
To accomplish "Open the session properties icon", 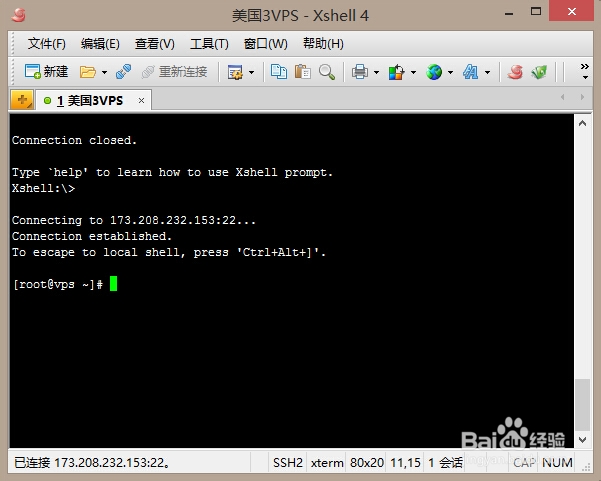I will 235,72.
